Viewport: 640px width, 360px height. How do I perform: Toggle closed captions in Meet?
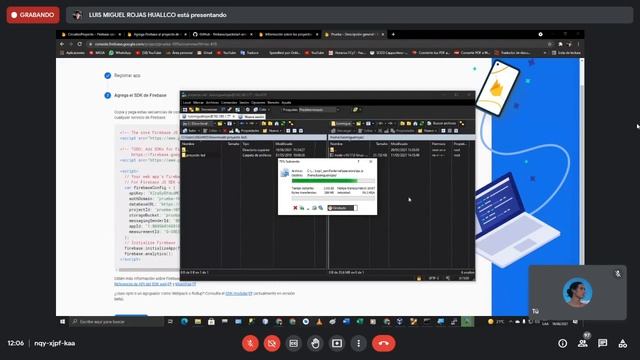[293, 343]
